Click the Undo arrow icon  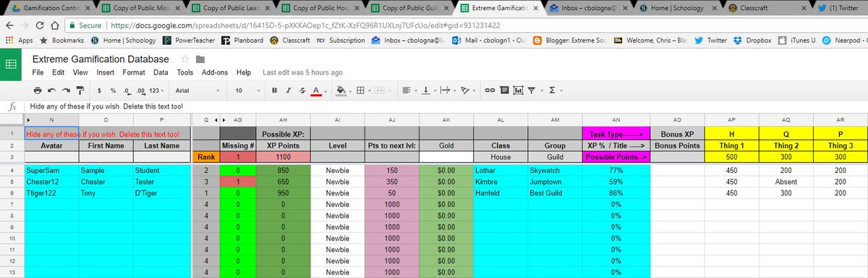point(51,90)
